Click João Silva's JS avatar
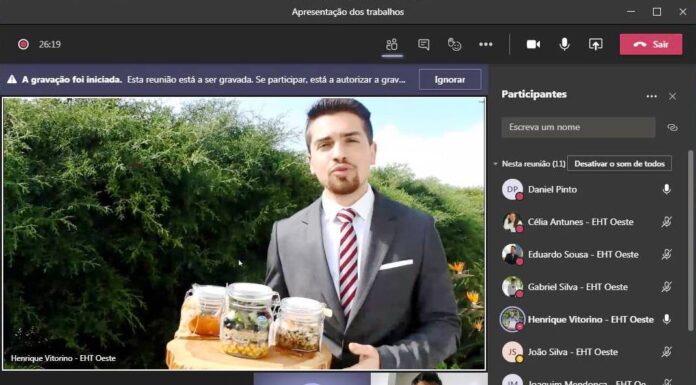Image resolution: width=696 pixels, height=385 pixels. [512, 352]
